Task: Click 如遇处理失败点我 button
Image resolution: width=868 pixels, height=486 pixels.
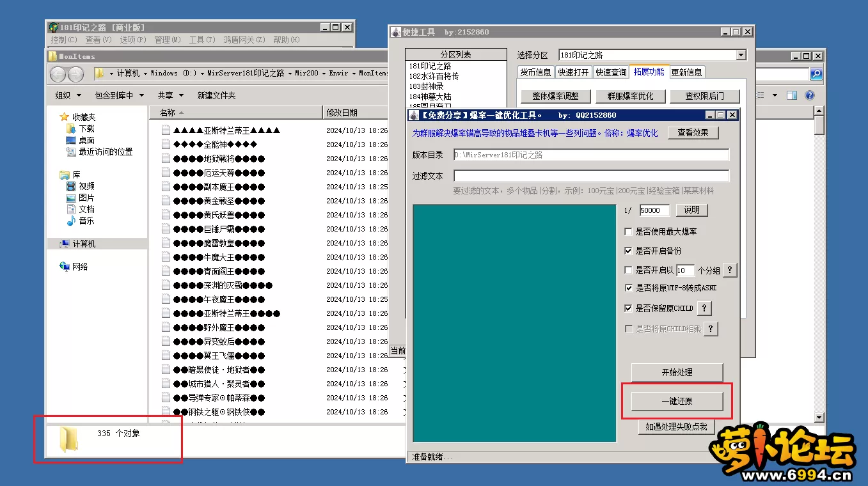Action: [x=676, y=427]
